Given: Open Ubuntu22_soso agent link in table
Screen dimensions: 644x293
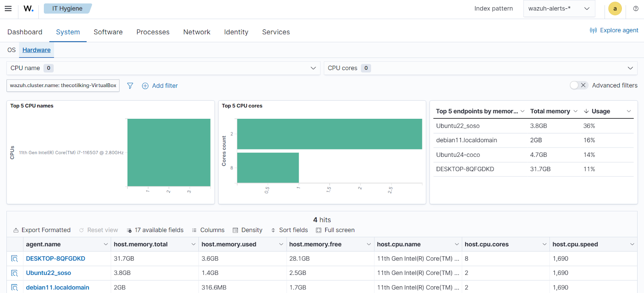Looking at the screenshot, I should [x=48, y=273].
